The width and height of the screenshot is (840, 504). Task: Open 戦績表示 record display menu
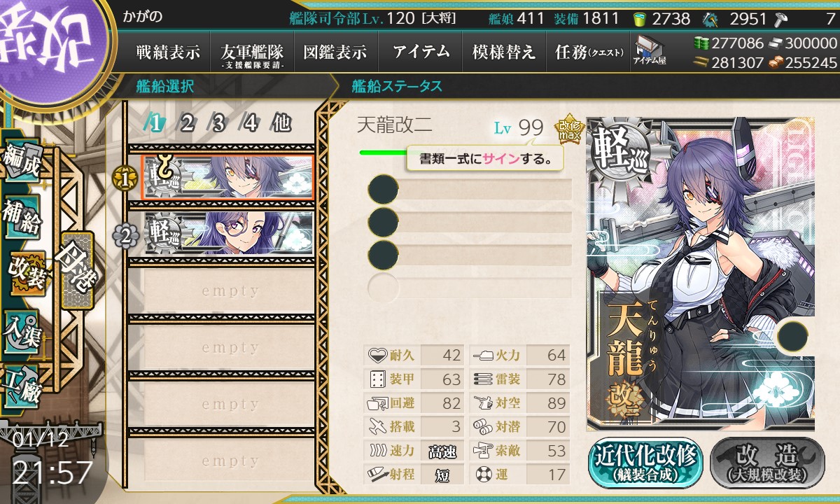click(x=168, y=52)
